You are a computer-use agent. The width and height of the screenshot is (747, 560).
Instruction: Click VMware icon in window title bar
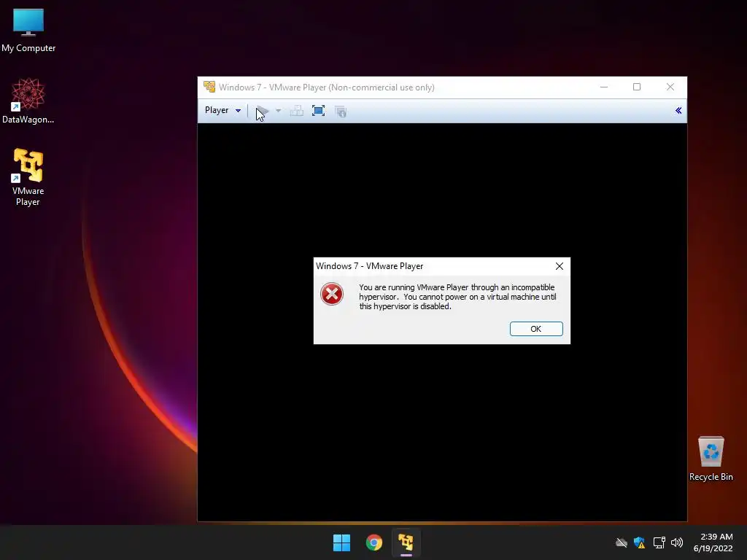(209, 87)
